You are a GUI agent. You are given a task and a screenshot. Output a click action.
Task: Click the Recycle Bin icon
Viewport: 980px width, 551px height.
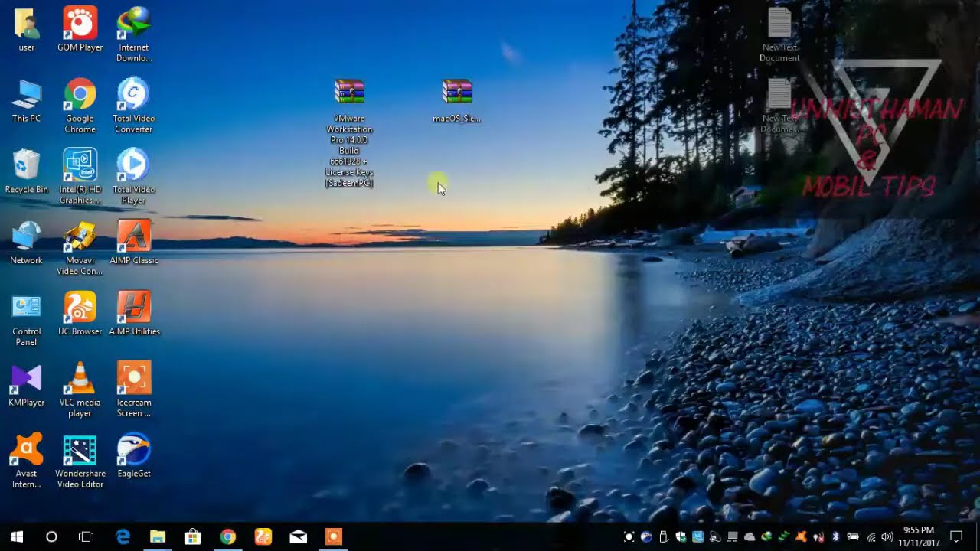26,166
